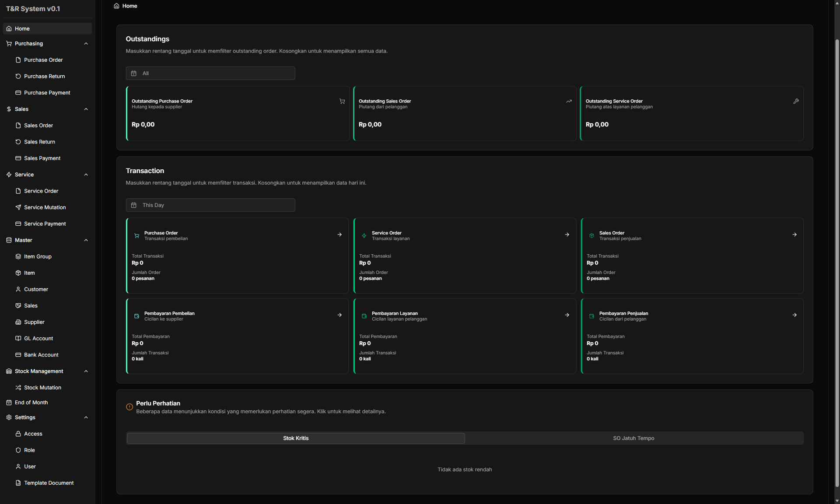840x504 pixels.
Task: Click the Role shield icon
Action: pyautogui.click(x=18, y=450)
